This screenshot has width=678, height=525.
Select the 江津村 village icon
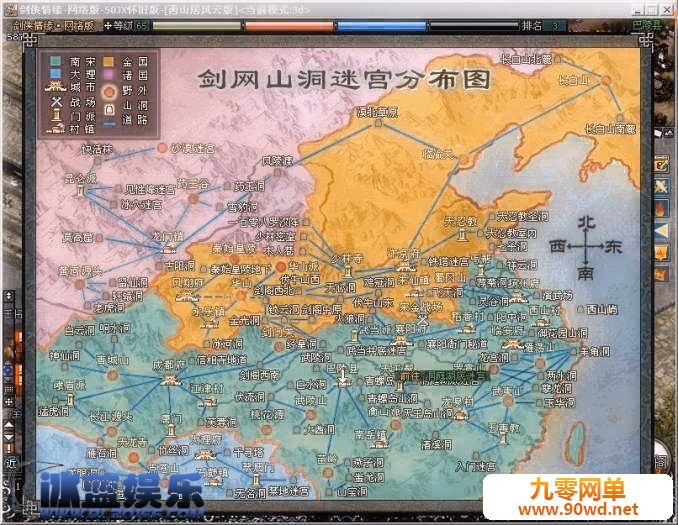tap(209, 402)
